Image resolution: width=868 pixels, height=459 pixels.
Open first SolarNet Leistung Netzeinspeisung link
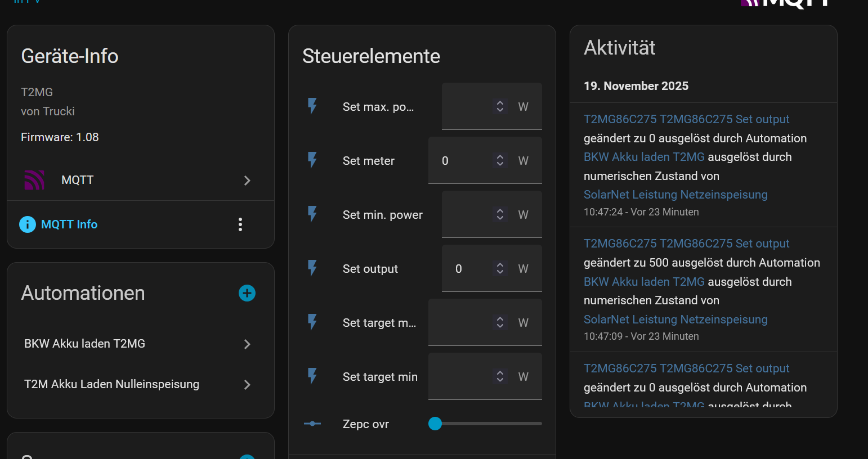click(x=675, y=195)
